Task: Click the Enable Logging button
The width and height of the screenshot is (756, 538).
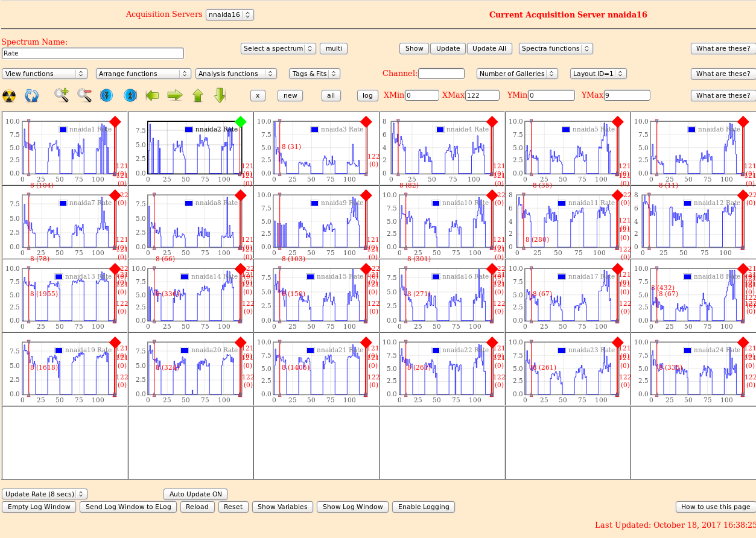Action: pos(424,507)
